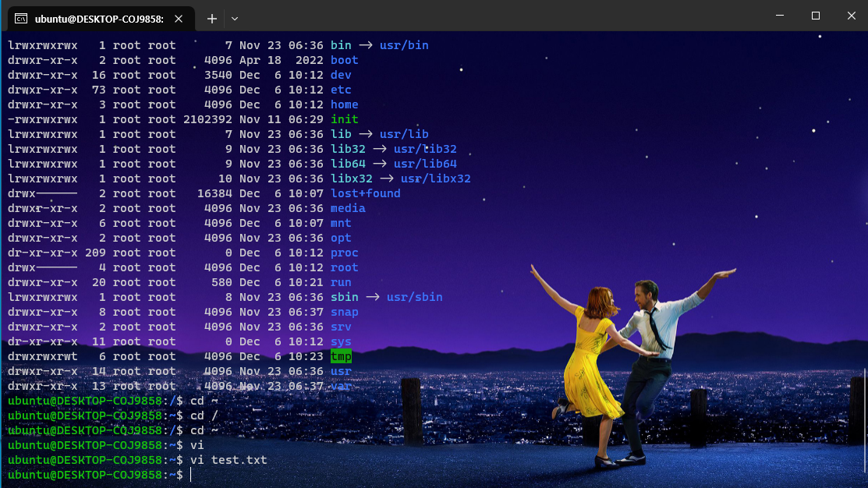
Task: Click the drwxrwxrwt permissions string
Action: (x=43, y=356)
